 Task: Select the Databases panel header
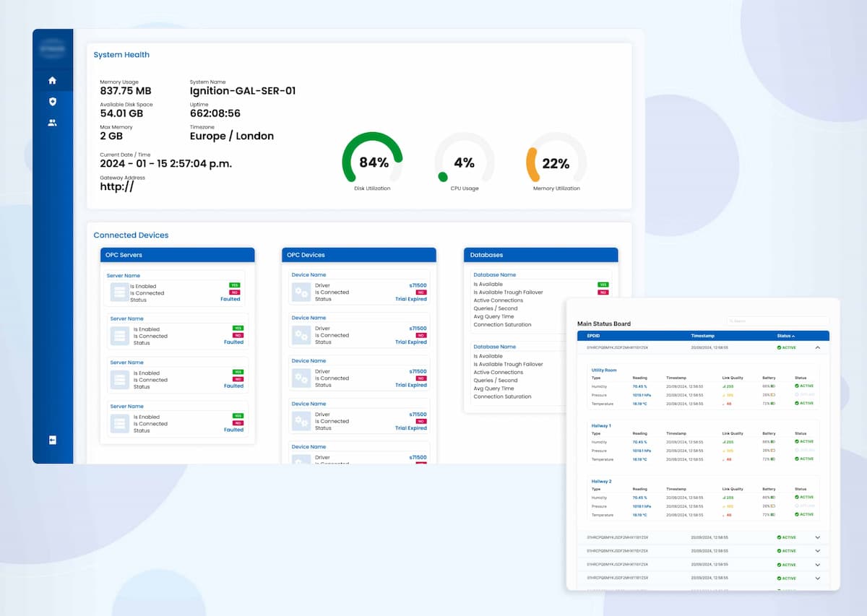[x=540, y=255]
